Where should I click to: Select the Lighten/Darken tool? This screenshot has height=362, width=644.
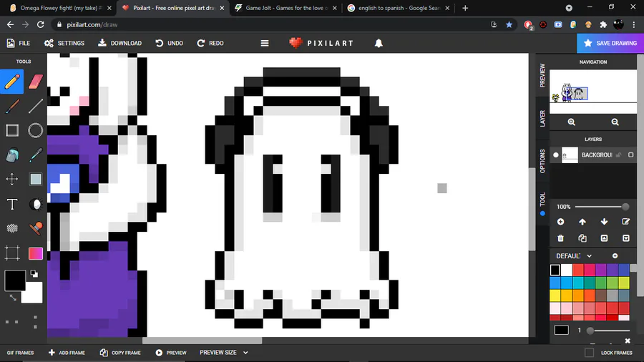click(36, 204)
